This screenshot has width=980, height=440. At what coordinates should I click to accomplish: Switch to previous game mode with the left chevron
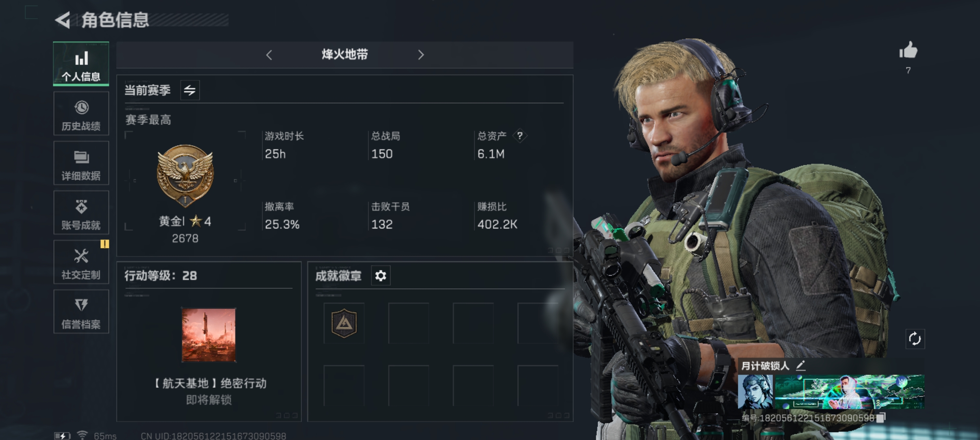pos(269,55)
